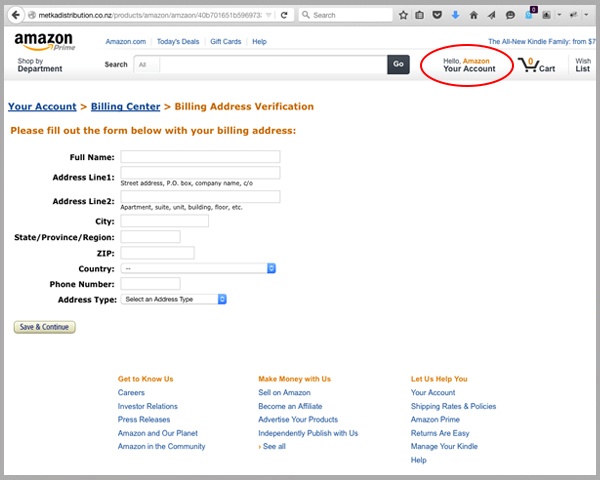Click the globe site identity icon

[x=32, y=15]
